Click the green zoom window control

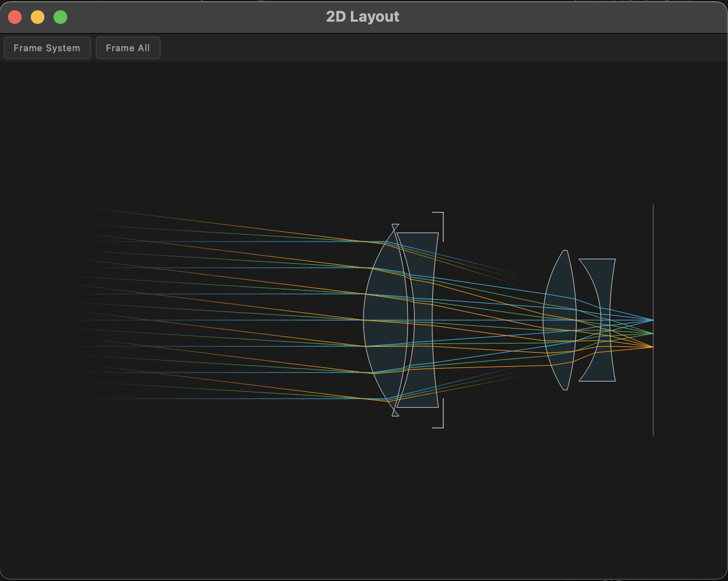point(60,17)
